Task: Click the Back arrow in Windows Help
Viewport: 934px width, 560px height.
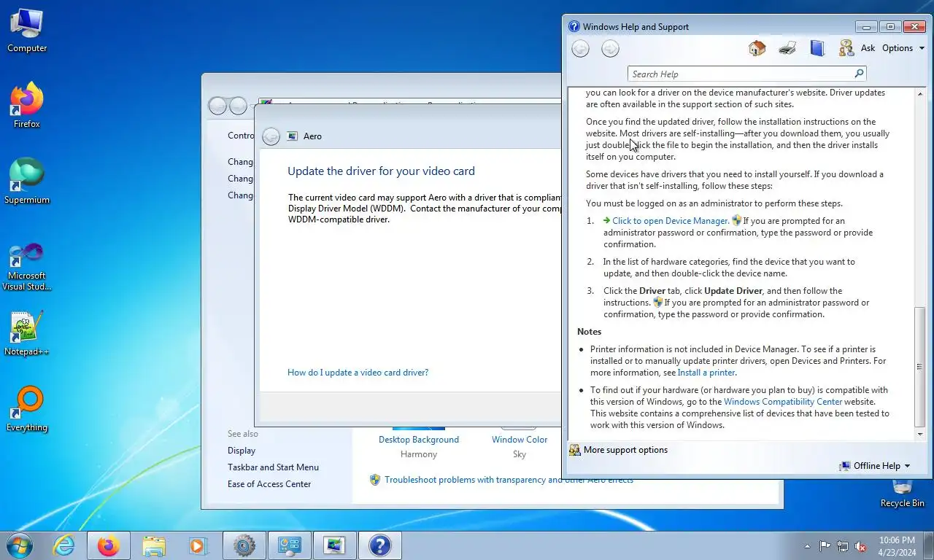Action: click(x=580, y=48)
